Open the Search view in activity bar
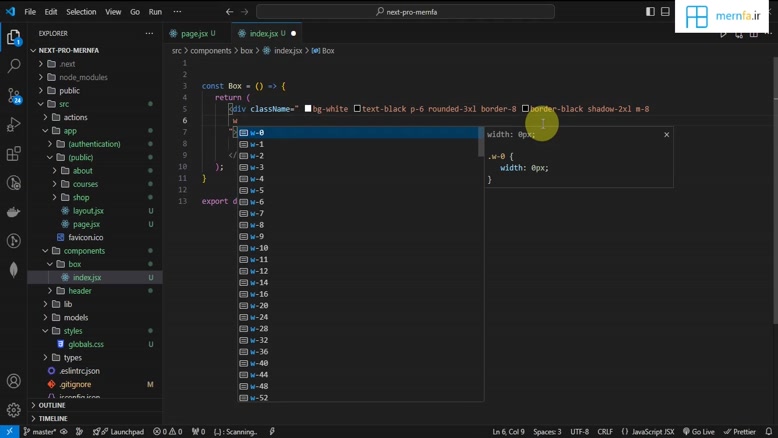Image resolution: width=778 pixels, height=438 pixels. pos(14,66)
